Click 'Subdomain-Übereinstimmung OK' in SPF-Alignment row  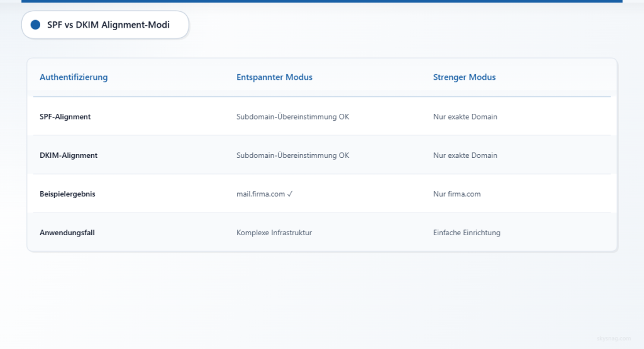(x=293, y=116)
